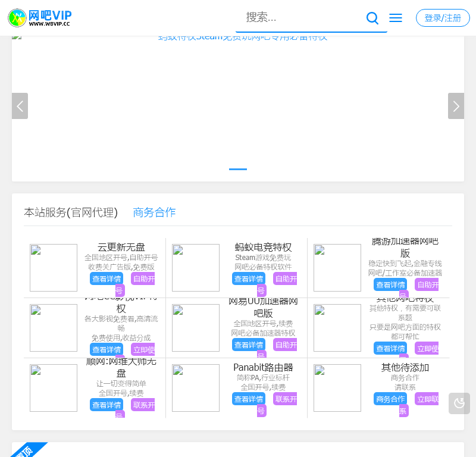
Task: Click 立即使 button under 免费使用,收益分成
Action: [144, 349]
